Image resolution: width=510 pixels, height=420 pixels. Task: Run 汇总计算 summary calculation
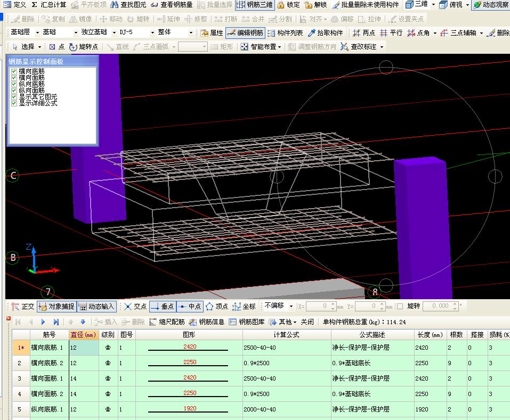click(x=49, y=5)
